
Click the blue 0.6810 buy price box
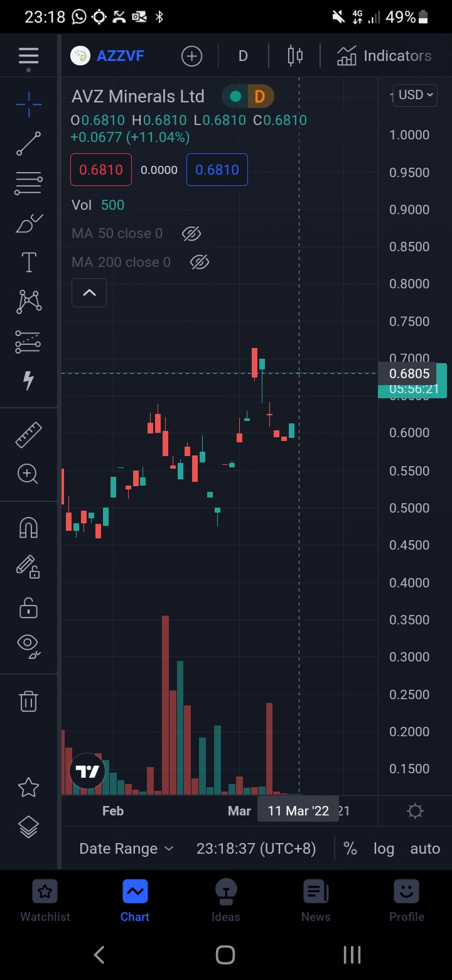click(x=217, y=170)
